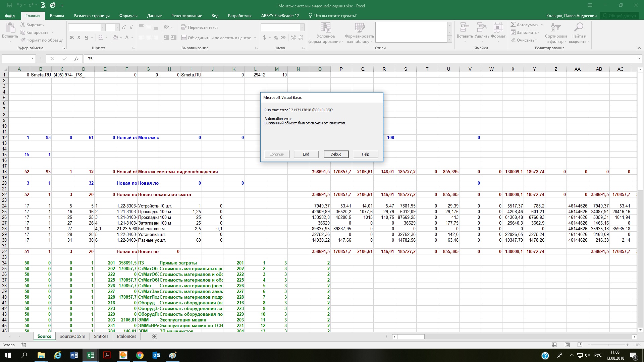This screenshot has width=644, height=362.
Task: Click the percent style icon
Action: [x=276, y=38]
